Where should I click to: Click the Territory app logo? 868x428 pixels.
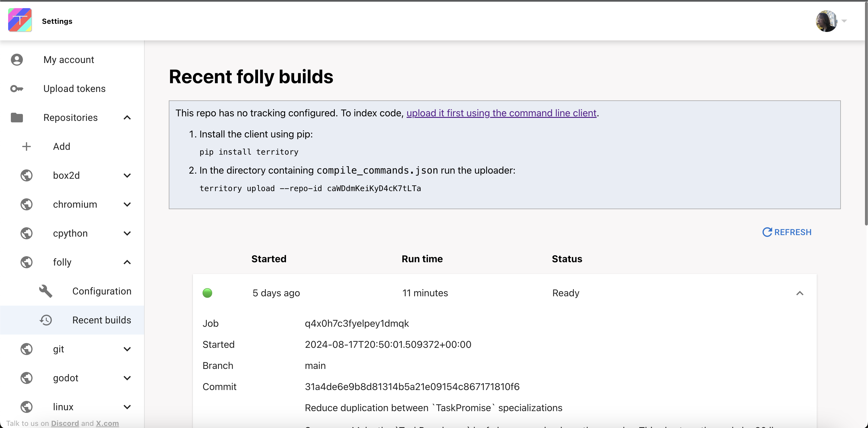coord(20,20)
